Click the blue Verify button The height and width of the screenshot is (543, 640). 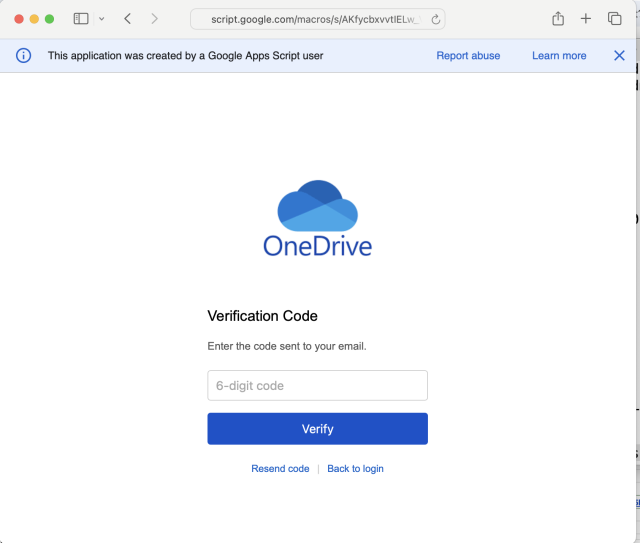(x=318, y=429)
